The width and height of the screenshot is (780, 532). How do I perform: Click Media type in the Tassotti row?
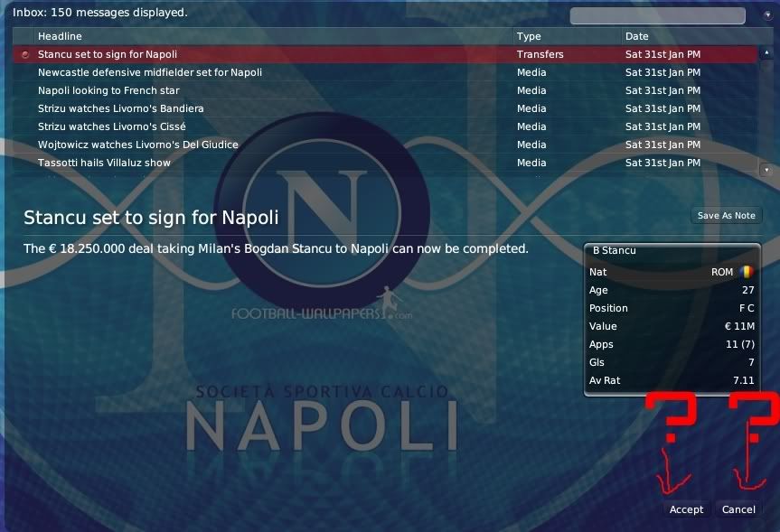coord(531,163)
